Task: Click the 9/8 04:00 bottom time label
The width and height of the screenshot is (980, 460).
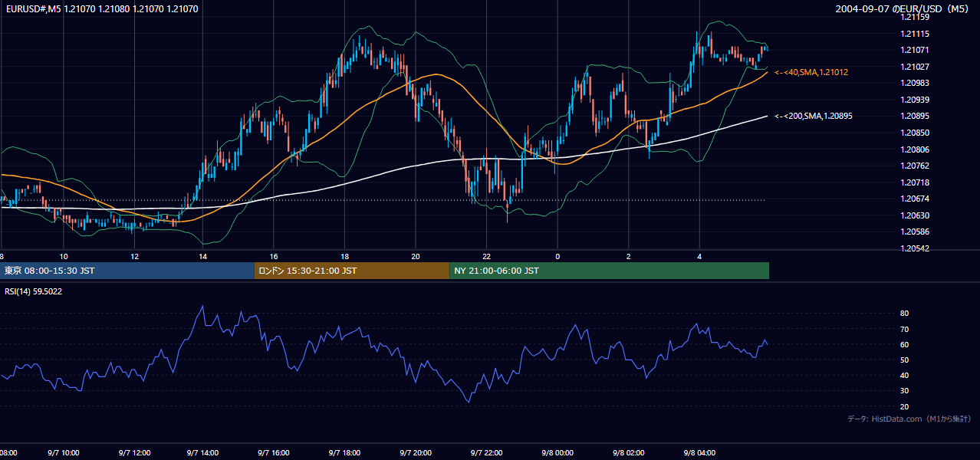Action: 699,453
